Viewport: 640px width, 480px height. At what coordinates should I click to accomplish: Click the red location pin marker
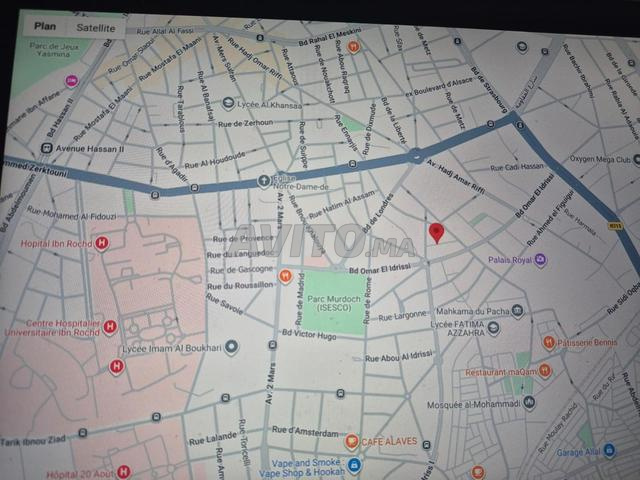point(436,233)
